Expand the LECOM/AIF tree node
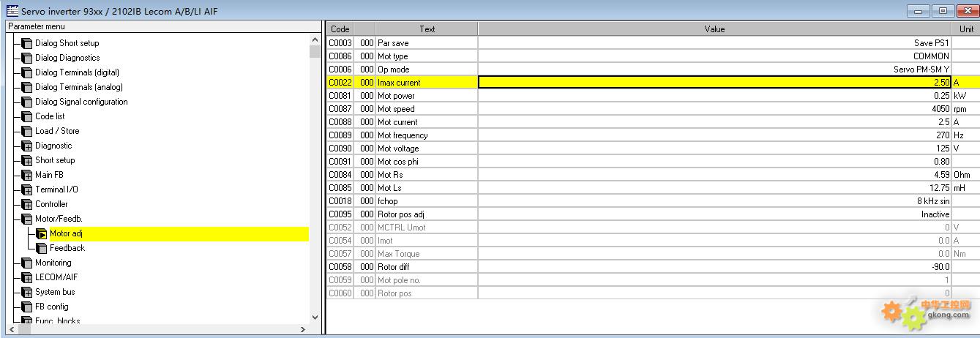This screenshot has height=338, width=980. (27, 277)
